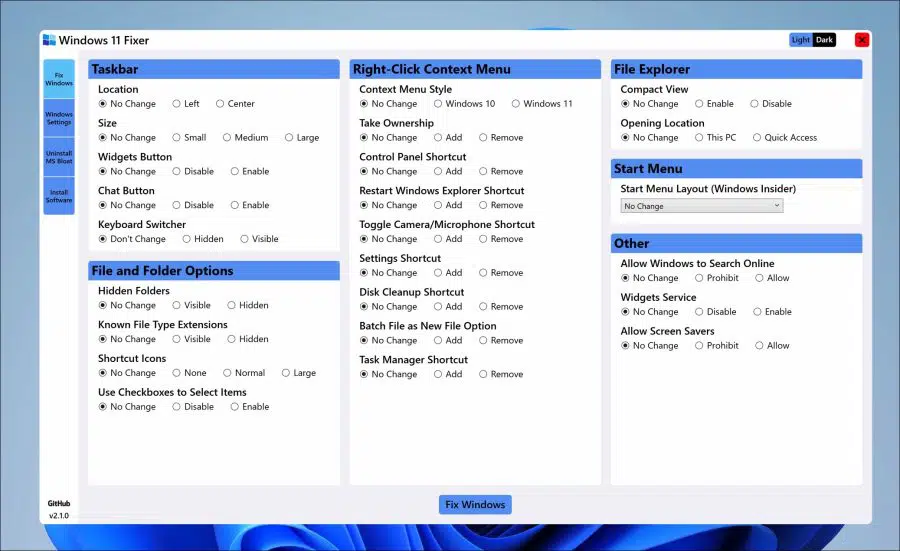900x551 pixels.
Task: Disable File Explorer Compact View
Action: click(771, 104)
